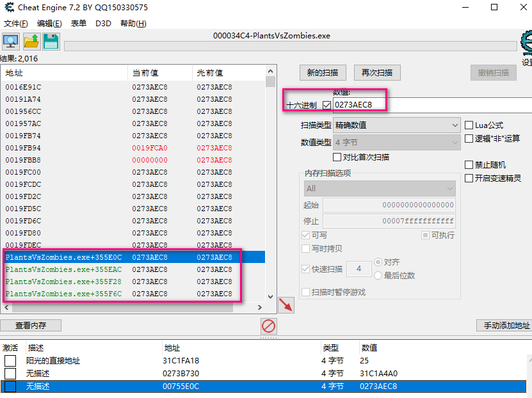The height and width of the screenshot is (398, 532).
Task: Select the 对齐 radio button
Action: tap(378, 262)
